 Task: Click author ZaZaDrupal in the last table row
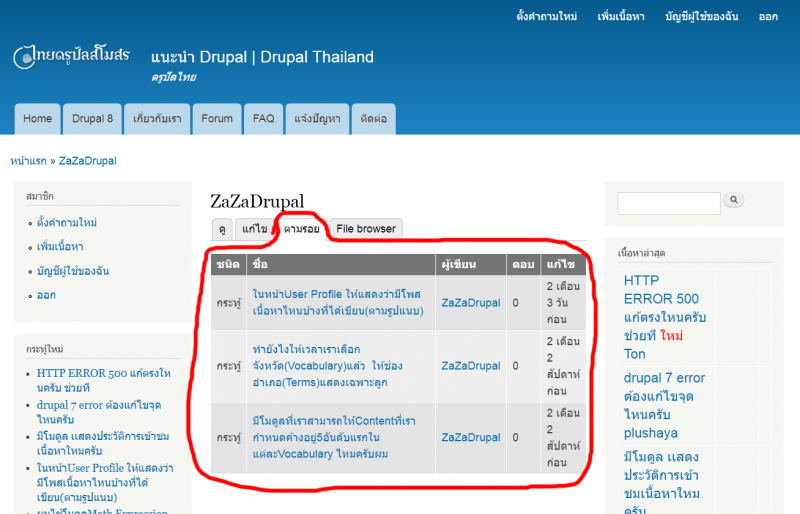click(470, 437)
